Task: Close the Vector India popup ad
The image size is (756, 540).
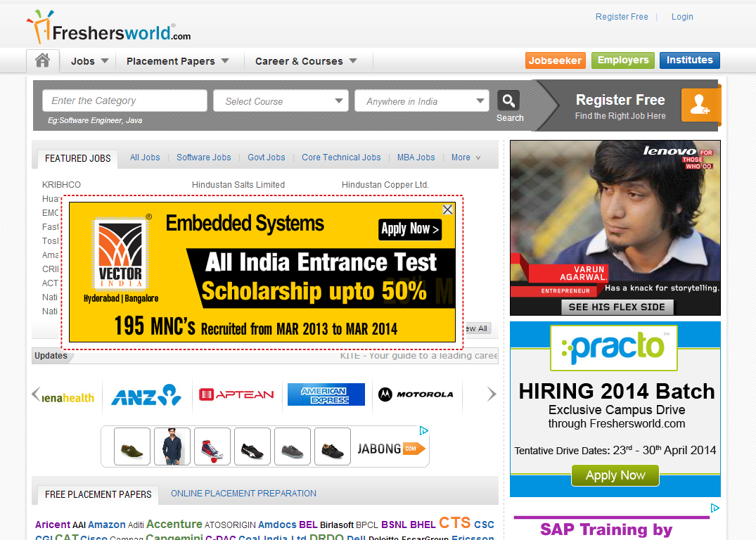Action: click(447, 210)
